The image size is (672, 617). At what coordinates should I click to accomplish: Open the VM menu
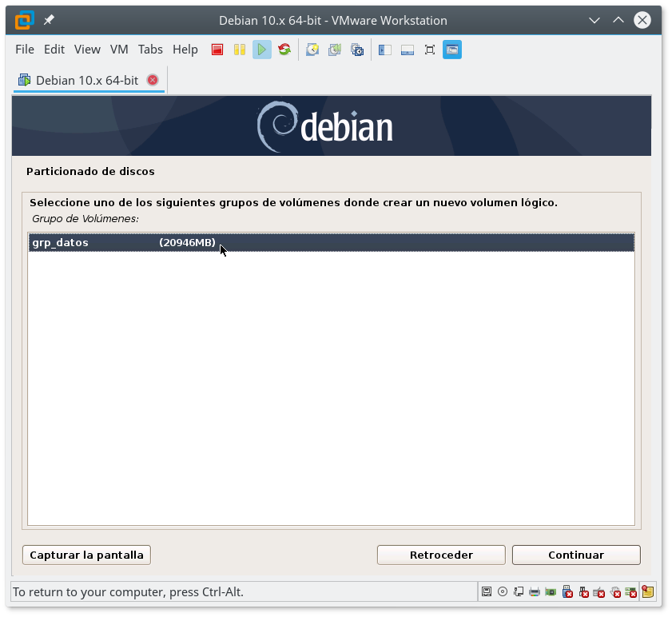point(119,50)
